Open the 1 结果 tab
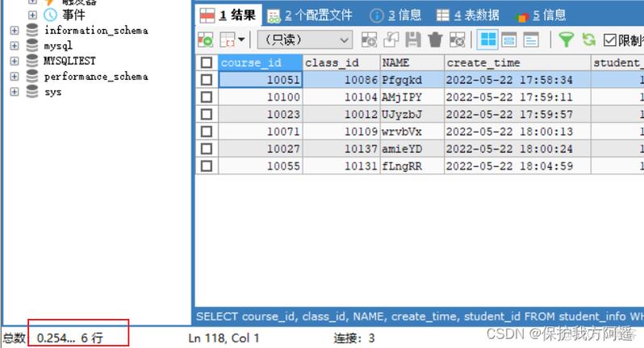 [x=228, y=15]
